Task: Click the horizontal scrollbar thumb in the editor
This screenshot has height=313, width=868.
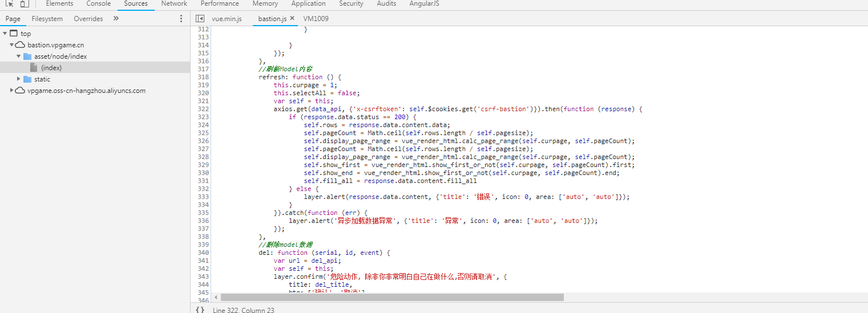Action: tap(392, 297)
